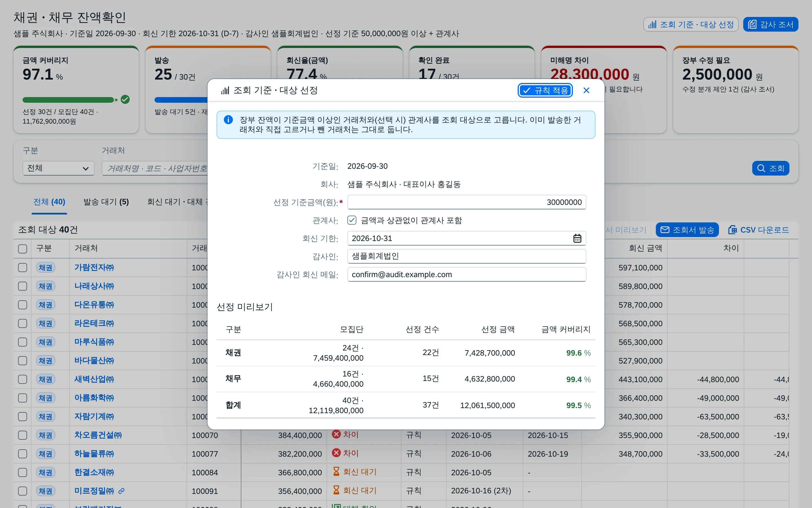Click the 채권 tag in 마루식품㈜ row
The width and height of the screenshot is (812, 508).
[x=46, y=342]
